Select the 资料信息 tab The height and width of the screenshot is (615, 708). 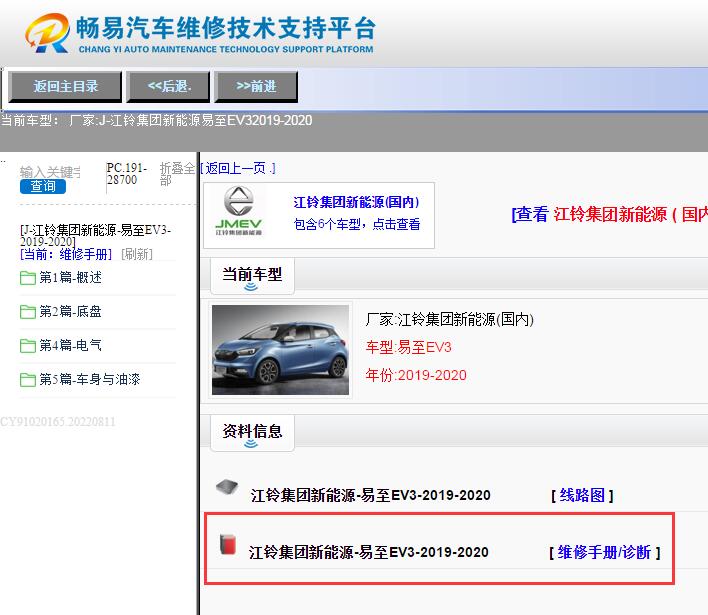[252, 433]
